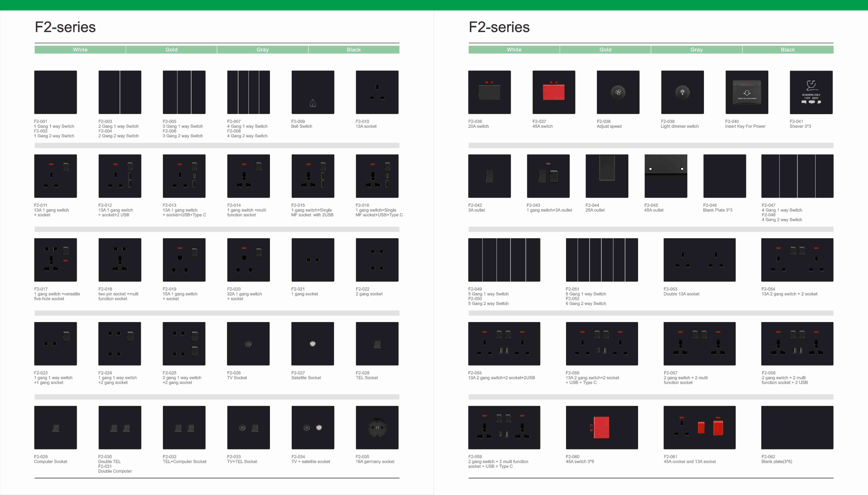Click the F2-057 product code label
Image resolution: width=868 pixels, height=495 pixels.
[x=670, y=373]
